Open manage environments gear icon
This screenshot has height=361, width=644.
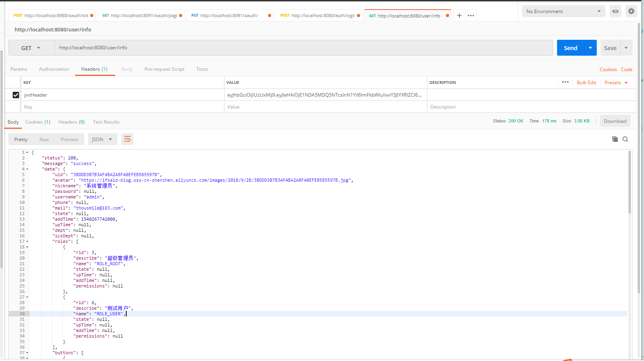631,11
